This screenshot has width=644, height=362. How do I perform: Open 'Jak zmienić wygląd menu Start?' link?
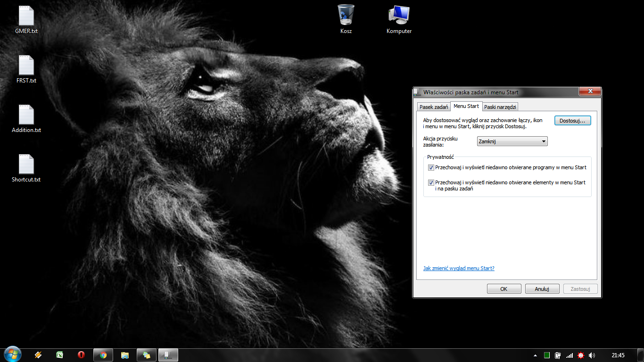click(x=459, y=268)
